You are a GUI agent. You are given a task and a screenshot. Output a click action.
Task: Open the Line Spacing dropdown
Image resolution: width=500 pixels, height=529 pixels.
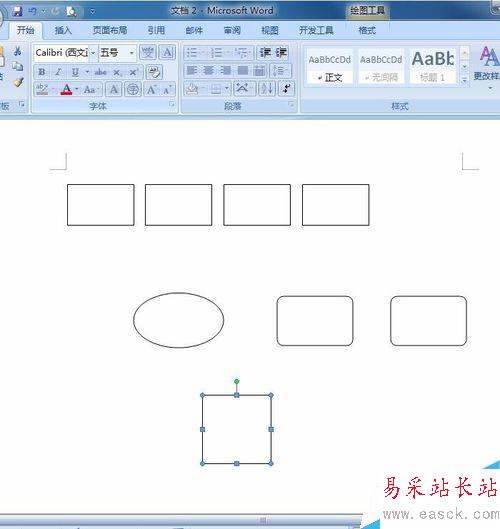pos(281,71)
